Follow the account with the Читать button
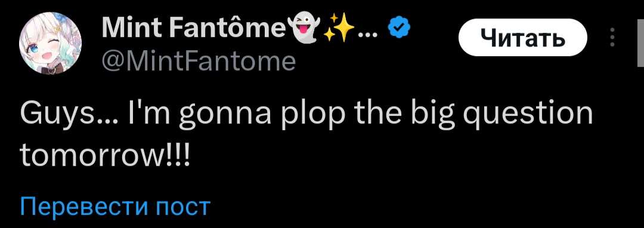 (523, 38)
